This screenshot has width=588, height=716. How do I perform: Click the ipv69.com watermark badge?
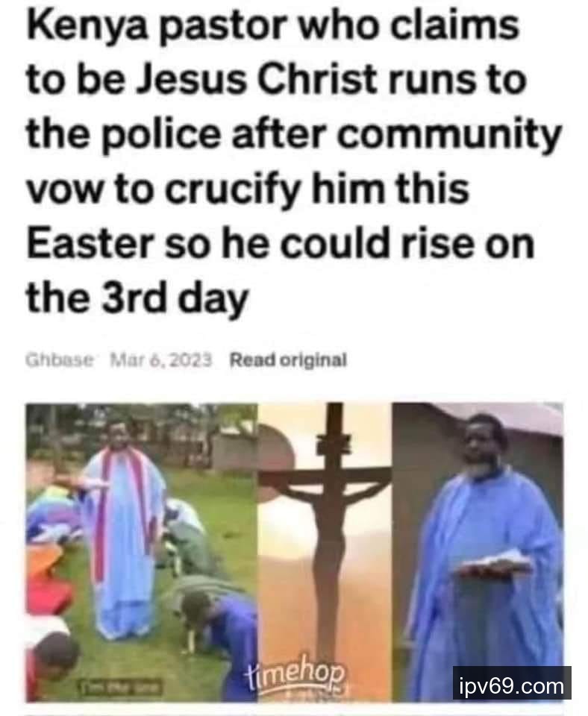point(512,684)
